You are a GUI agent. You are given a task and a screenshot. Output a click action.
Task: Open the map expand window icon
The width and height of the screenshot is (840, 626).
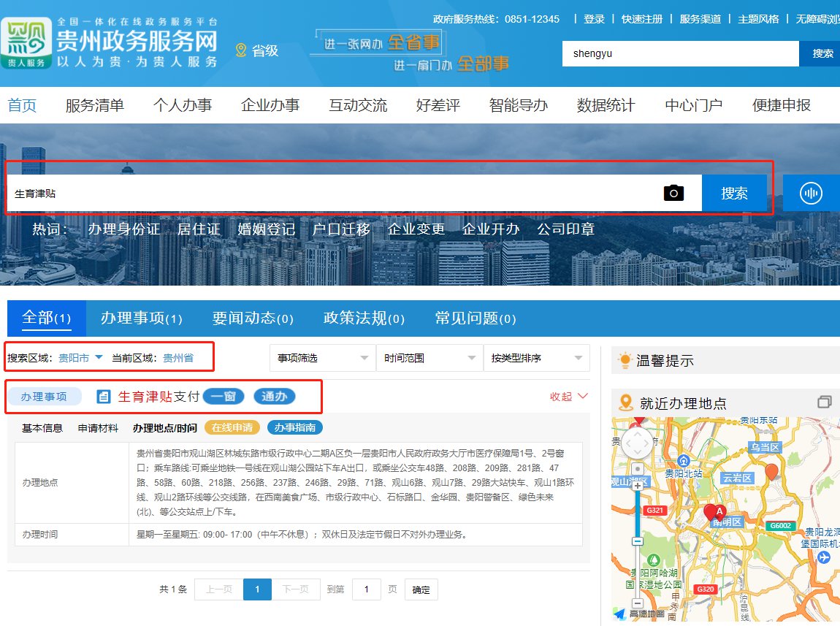(x=825, y=402)
